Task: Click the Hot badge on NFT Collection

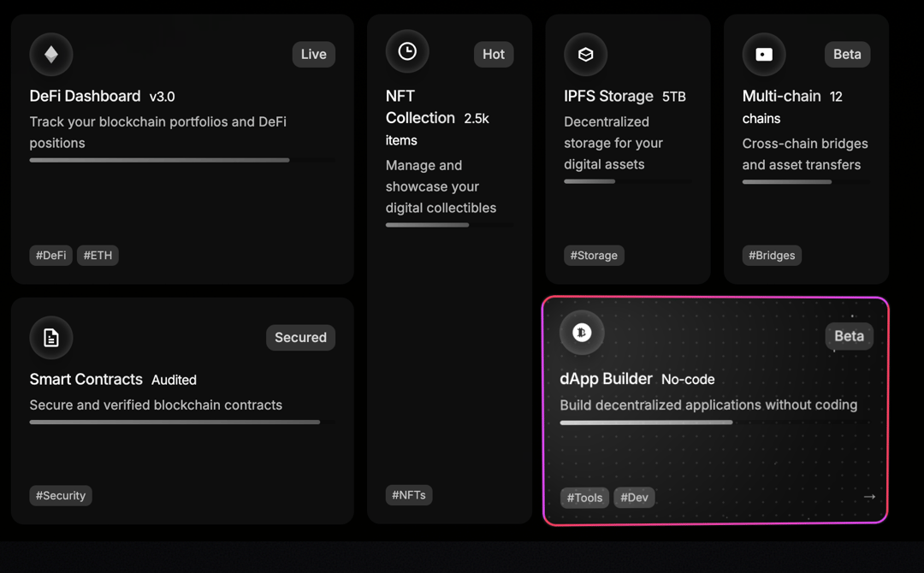Action: (494, 54)
